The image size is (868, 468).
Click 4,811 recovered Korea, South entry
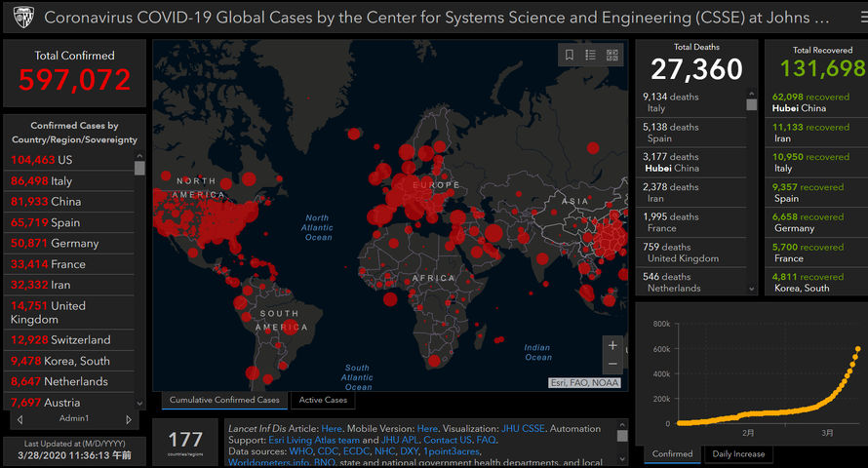(x=816, y=282)
